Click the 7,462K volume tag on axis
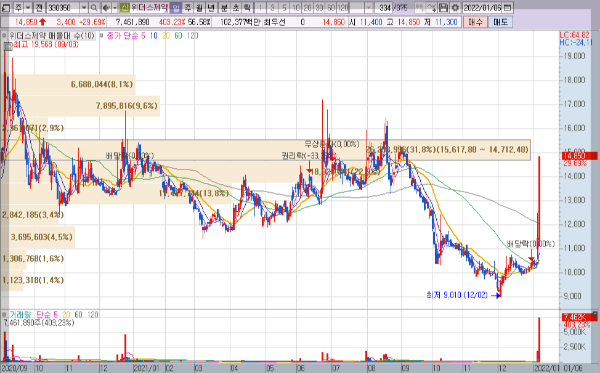This screenshot has width=600, height=373. (x=579, y=317)
